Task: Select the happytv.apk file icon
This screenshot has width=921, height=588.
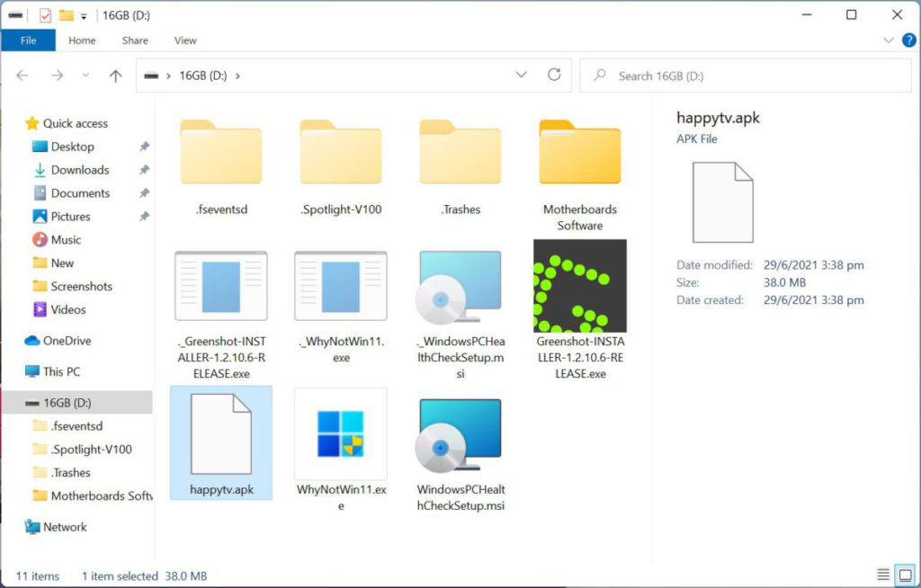Action: (x=221, y=434)
